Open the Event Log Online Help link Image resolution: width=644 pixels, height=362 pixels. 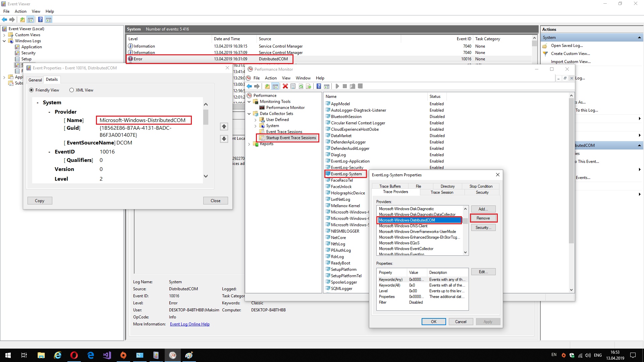(x=190, y=324)
